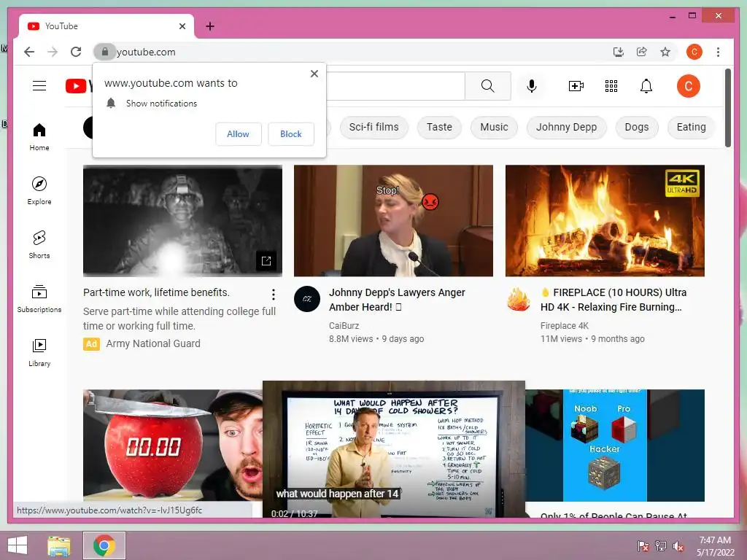Open the Army National Guard ad thumbnail
The image size is (747, 560).
tap(182, 220)
